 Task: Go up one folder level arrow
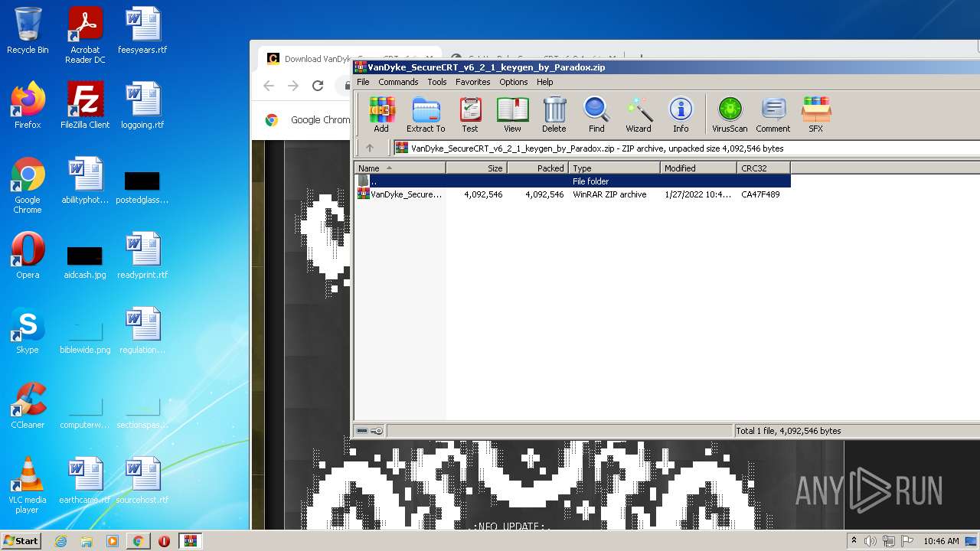(x=370, y=148)
